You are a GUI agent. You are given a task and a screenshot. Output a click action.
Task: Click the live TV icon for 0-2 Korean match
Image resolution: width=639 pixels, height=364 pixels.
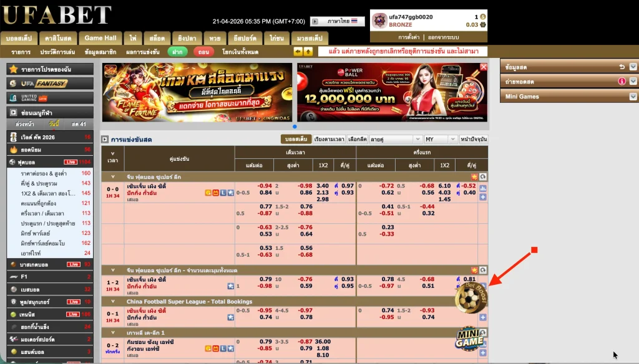[215, 348]
